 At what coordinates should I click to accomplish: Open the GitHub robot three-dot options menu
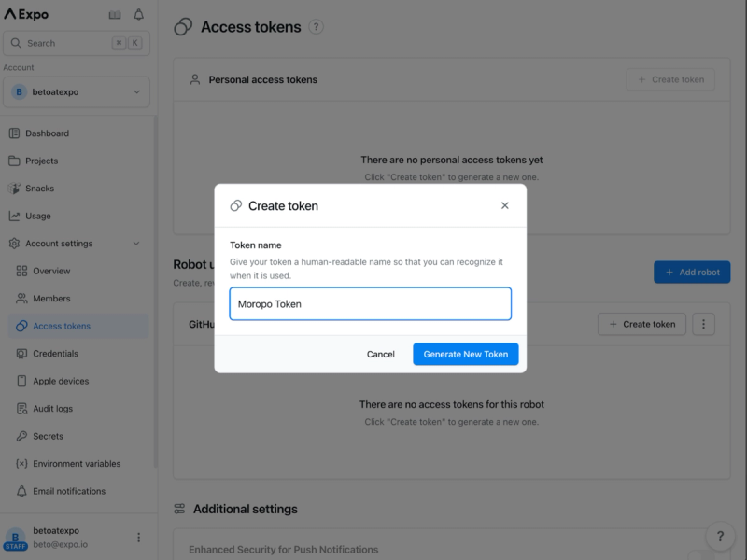coord(703,324)
